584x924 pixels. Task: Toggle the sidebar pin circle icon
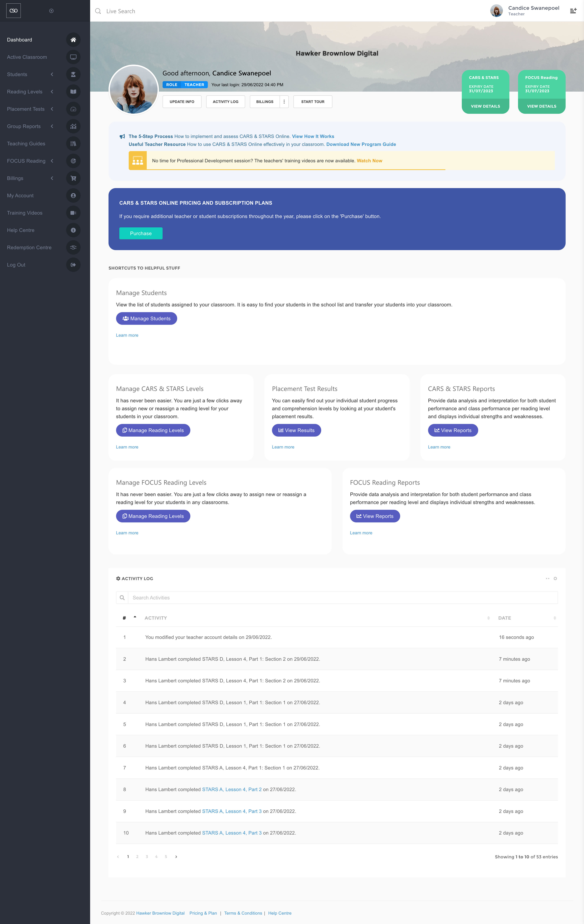[x=51, y=11]
